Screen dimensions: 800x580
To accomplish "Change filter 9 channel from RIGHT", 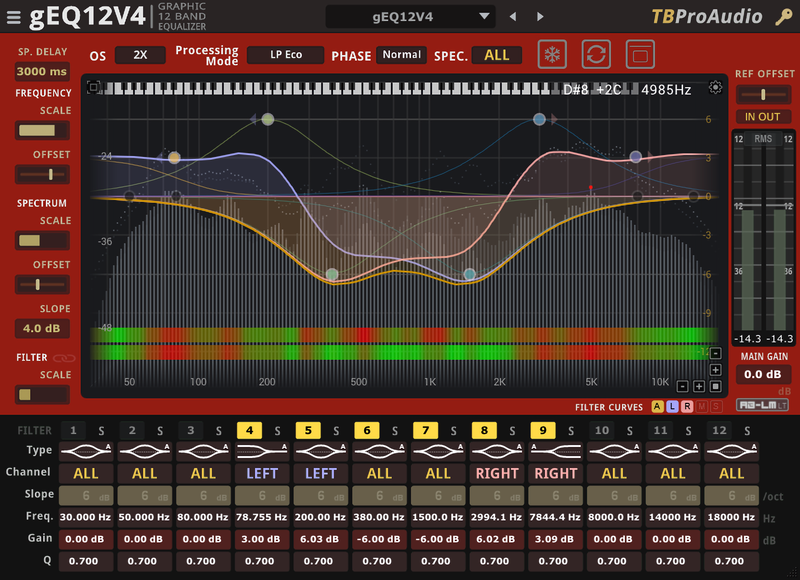I will click(x=556, y=474).
